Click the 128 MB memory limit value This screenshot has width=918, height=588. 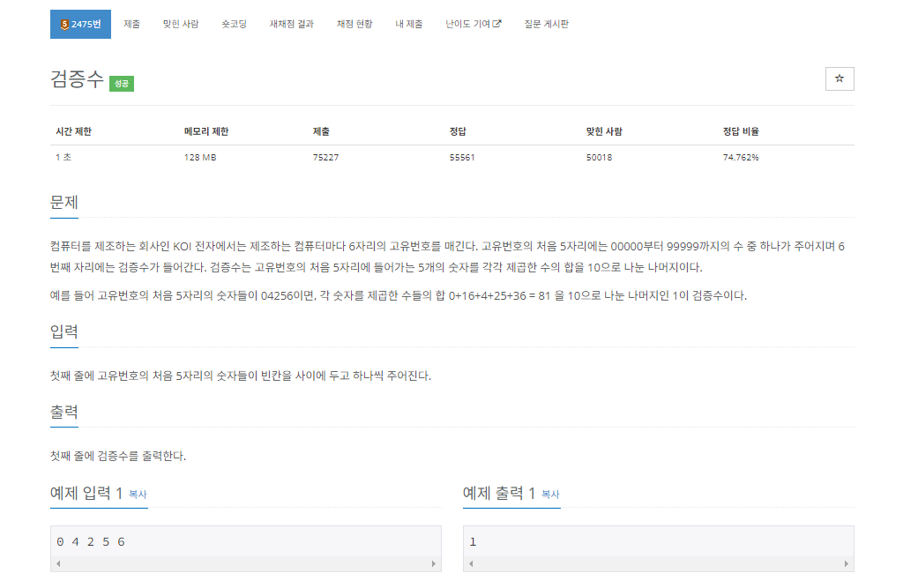click(x=200, y=158)
